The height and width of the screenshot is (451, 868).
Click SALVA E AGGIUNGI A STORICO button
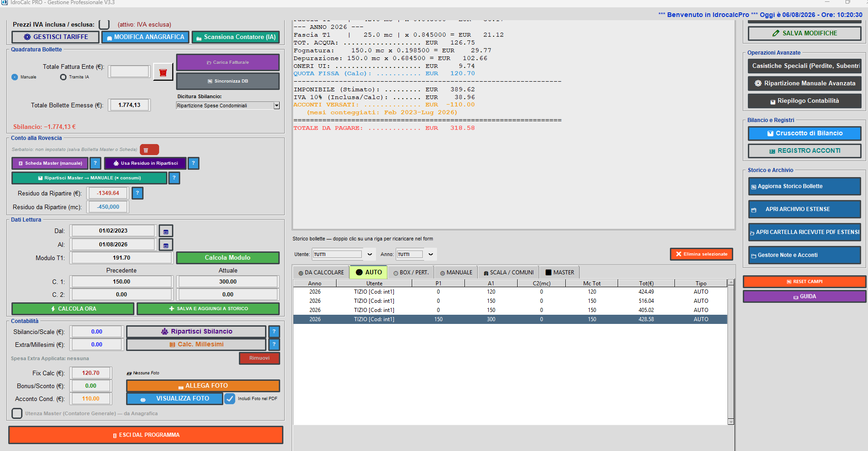tap(208, 309)
